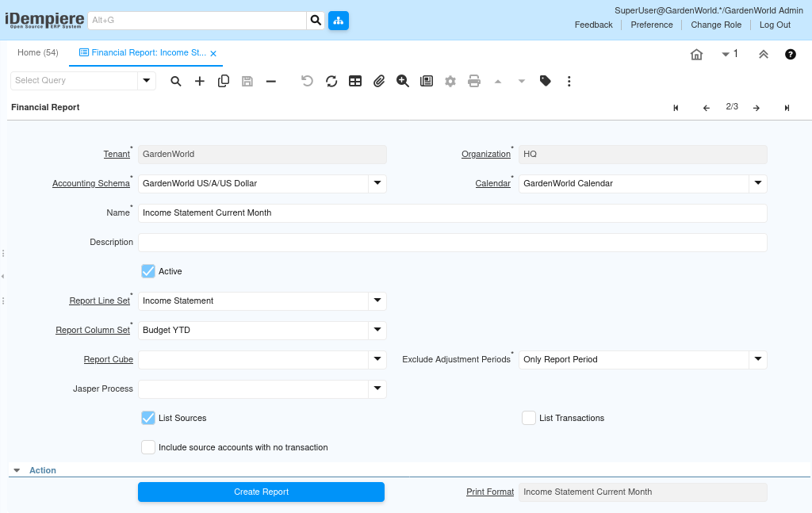Open Report Cube dropdown
Viewport: 812px width, 513px height.
tap(377, 359)
